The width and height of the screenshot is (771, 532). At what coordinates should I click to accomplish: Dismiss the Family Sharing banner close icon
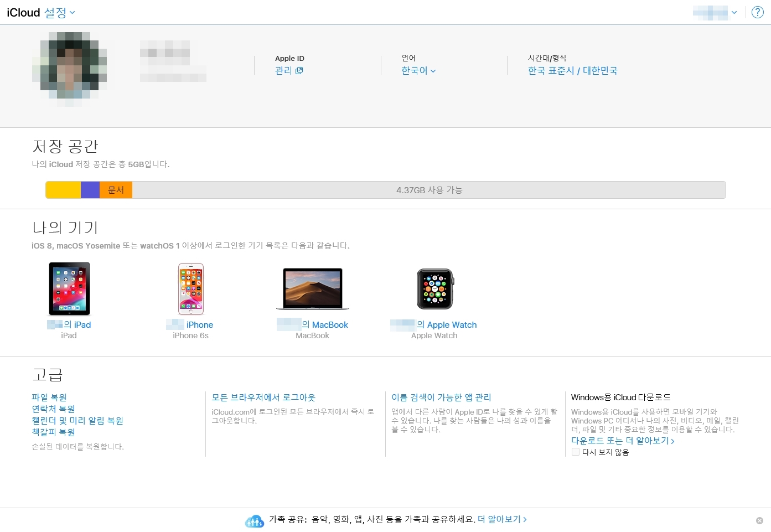click(x=759, y=520)
